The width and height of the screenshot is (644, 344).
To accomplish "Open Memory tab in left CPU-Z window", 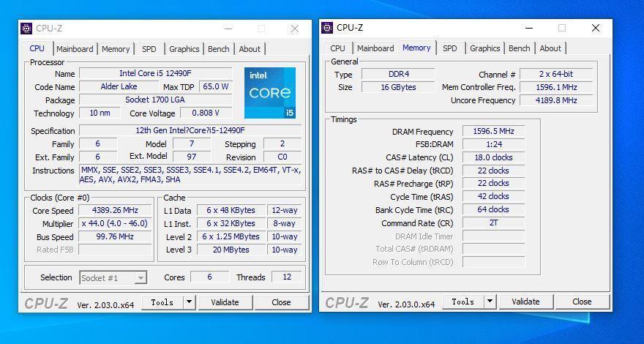I will point(116,49).
